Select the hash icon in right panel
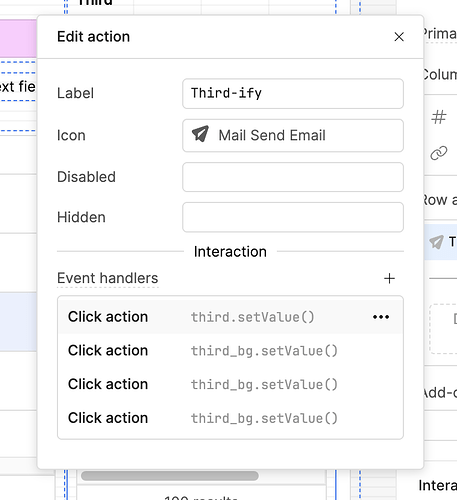 tap(439, 117)
